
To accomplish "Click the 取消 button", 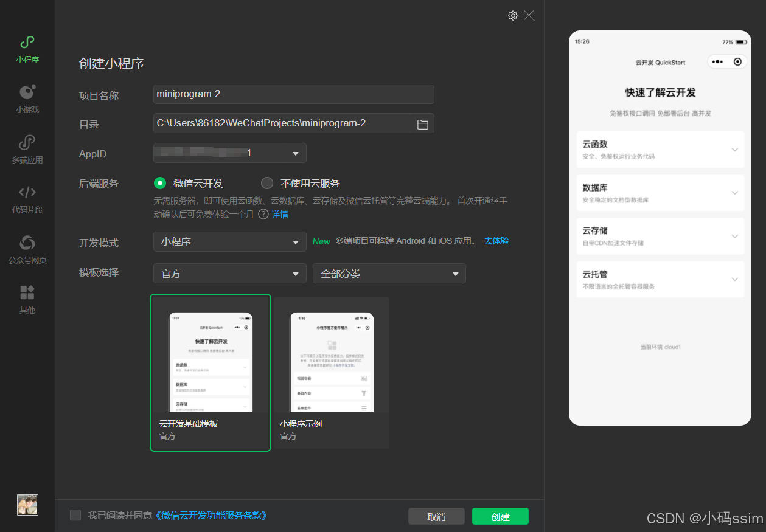I will [x=436, y=517].
